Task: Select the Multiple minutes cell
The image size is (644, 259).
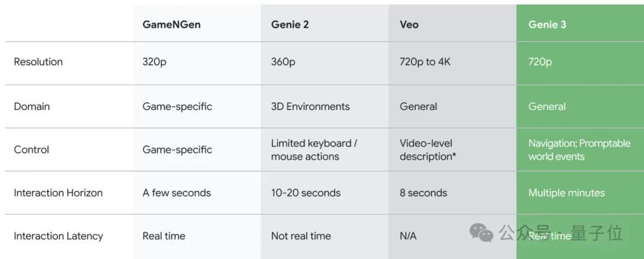Action: point(566,193)
